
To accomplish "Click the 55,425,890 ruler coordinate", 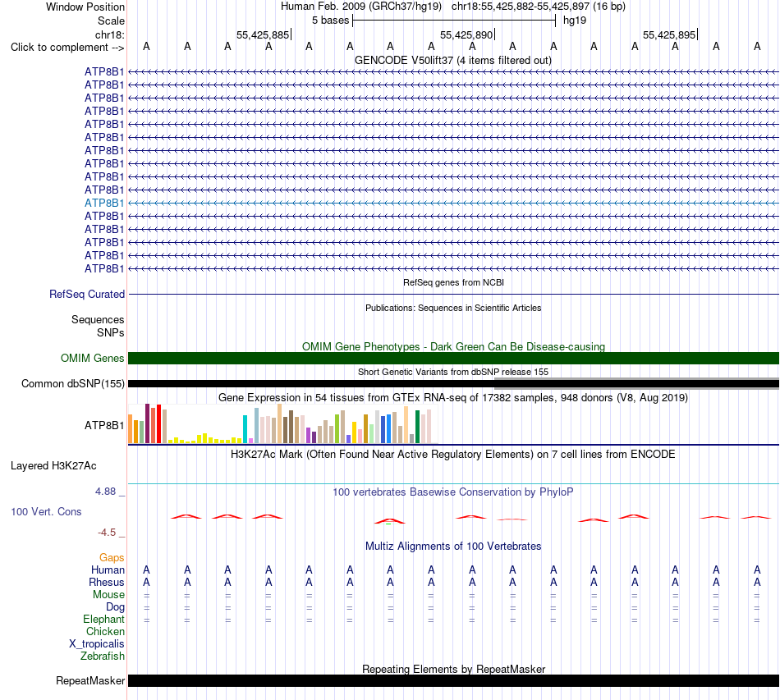I will (466, 34).
